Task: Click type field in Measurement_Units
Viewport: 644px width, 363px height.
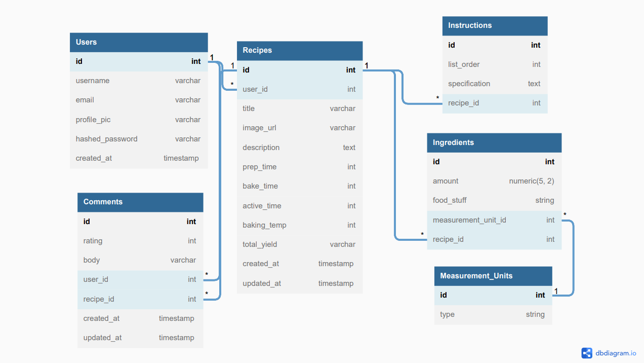Action: (493, 314)
